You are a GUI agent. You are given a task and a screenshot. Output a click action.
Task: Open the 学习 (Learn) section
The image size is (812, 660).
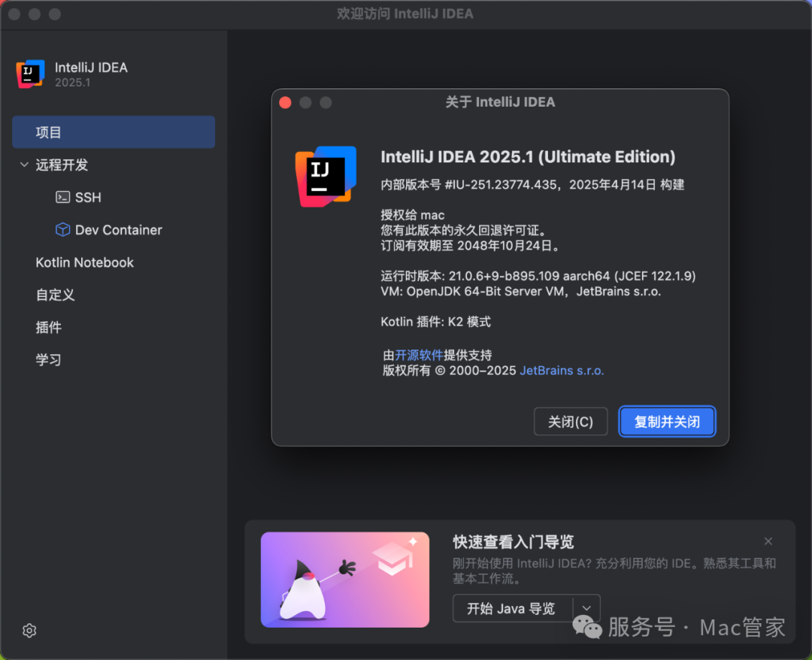(49, 359)
